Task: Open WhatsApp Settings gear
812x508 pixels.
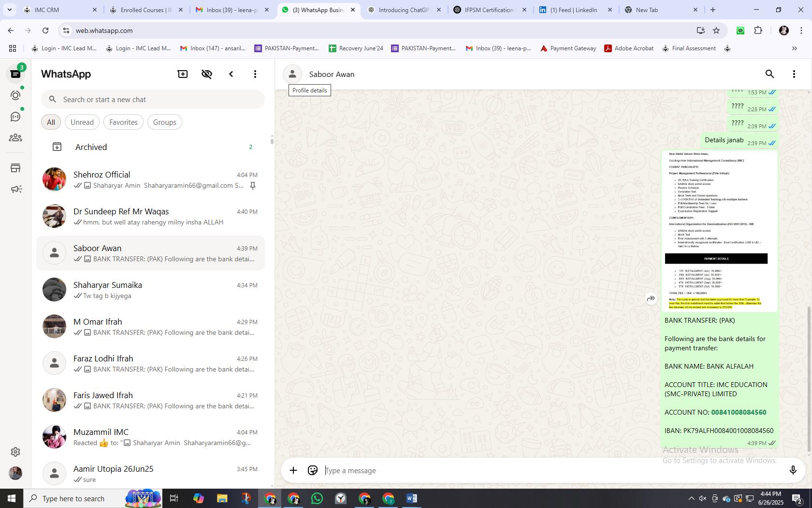Action: pos(15,451)
